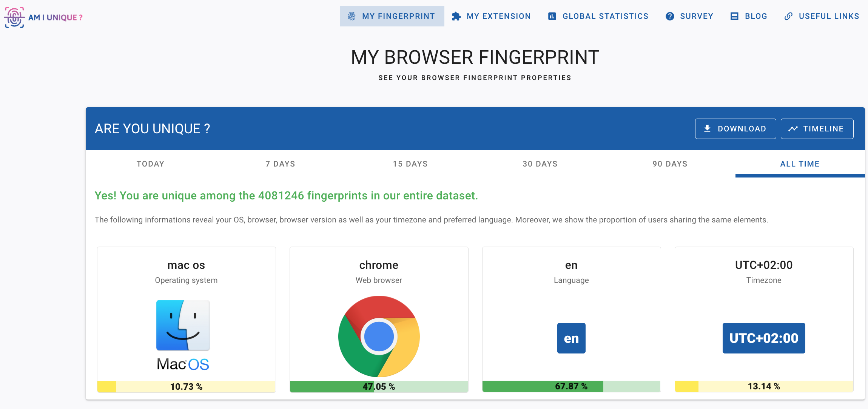868x409 pixels.
Task: Click the question mark survey icon
Action: (670, 16)
